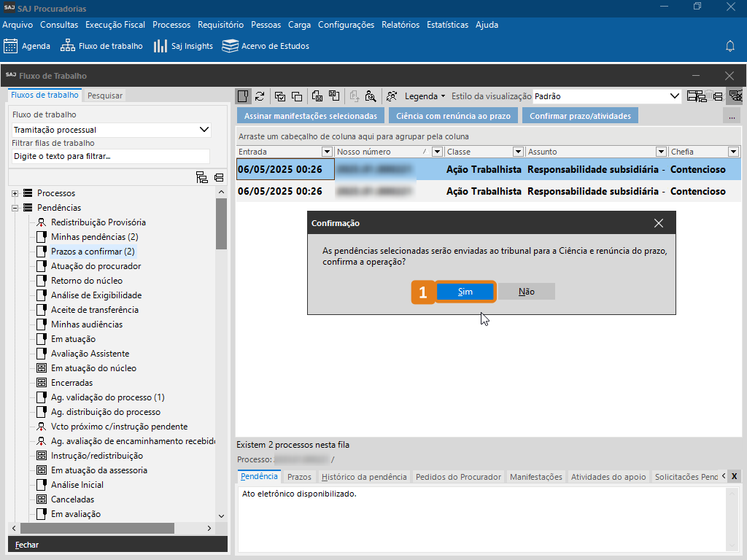Click the stacked rows layout icon
This screenshot has width=747, height=560.
(x=717, y=97)
